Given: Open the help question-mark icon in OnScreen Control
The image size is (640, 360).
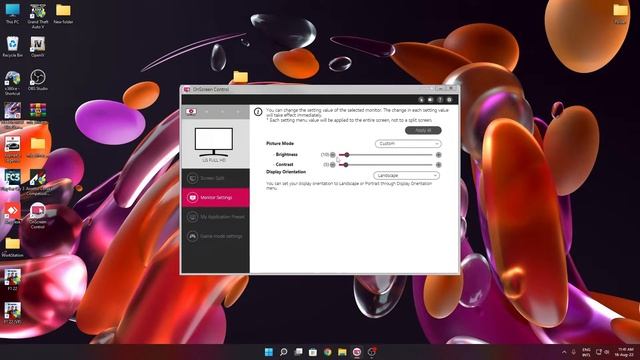Looking at the screenshot, I should click(440, 100).
